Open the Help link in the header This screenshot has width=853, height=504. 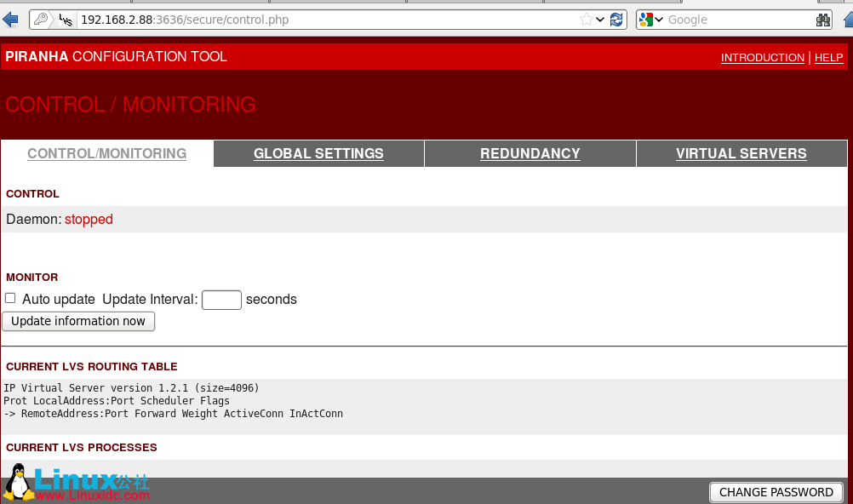(x=828, y=58)
